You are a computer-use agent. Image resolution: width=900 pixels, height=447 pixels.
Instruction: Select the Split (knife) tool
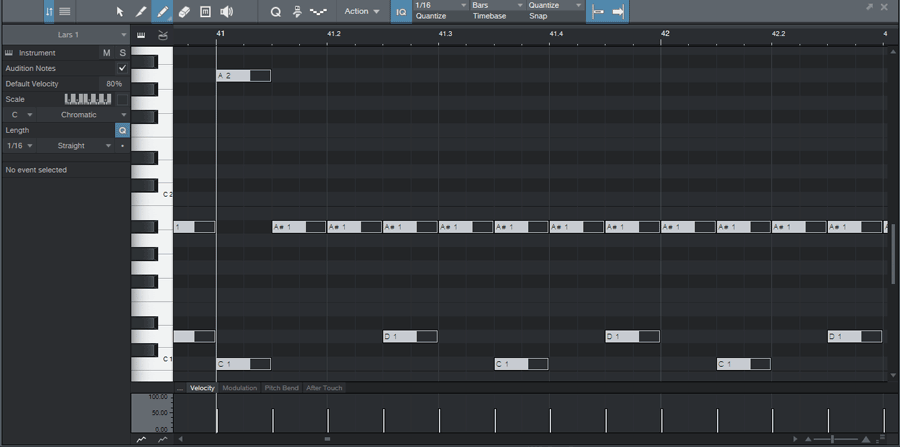point(141,11)
